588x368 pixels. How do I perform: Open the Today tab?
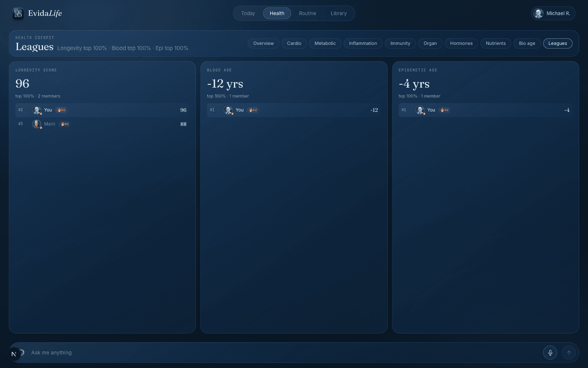point(248,13)
